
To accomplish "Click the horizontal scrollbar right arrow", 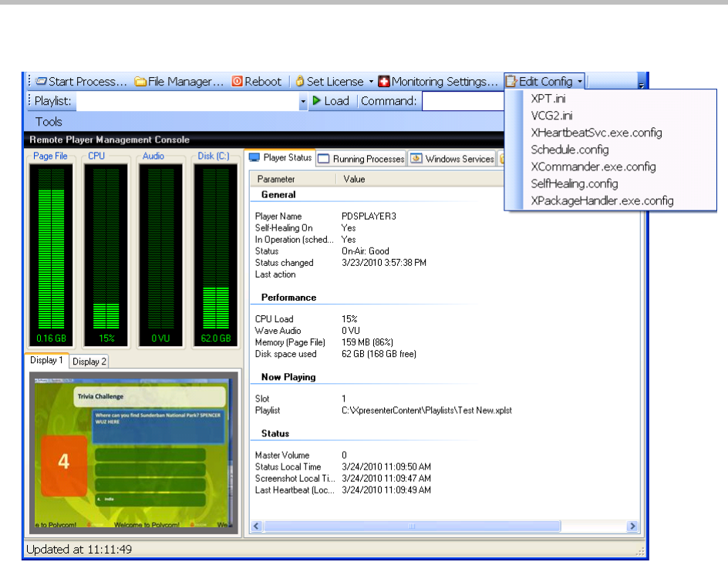I will 632,527.
